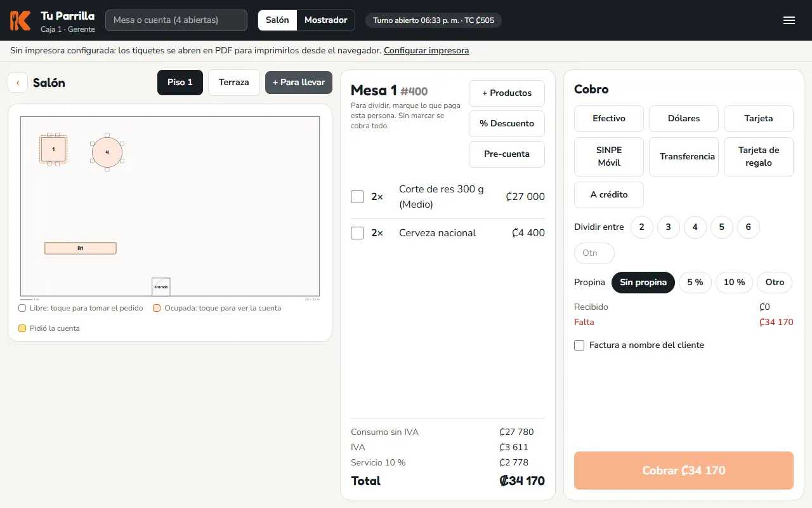Click the Otro split amount field
Screen dimensions: 812x508
594,253
